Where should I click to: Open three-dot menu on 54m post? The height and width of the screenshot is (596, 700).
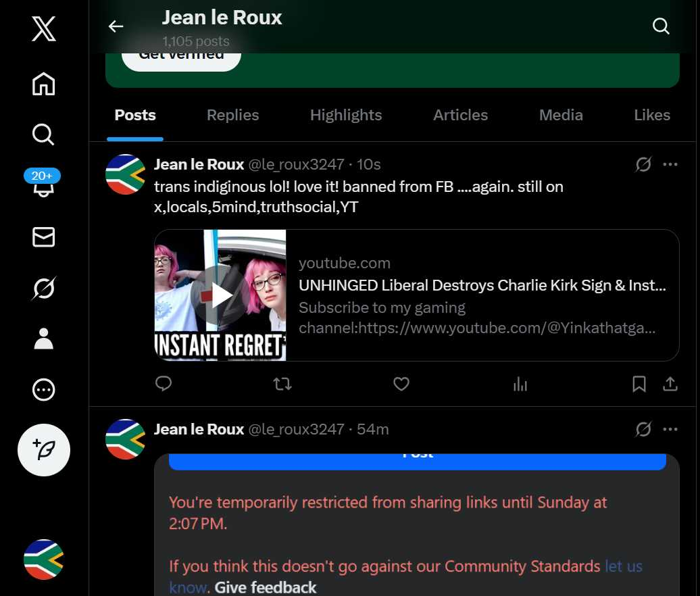[670, 429]
